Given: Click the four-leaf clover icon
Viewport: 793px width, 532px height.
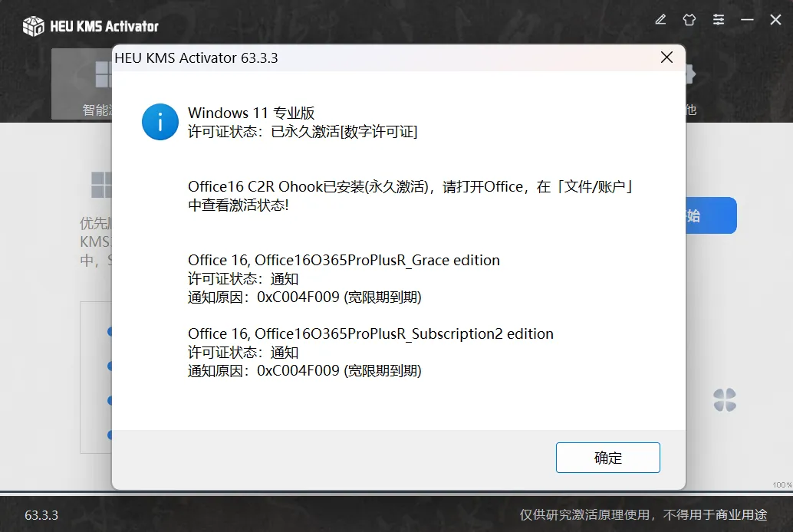Looking at the screenshot, I should [725, 400].
